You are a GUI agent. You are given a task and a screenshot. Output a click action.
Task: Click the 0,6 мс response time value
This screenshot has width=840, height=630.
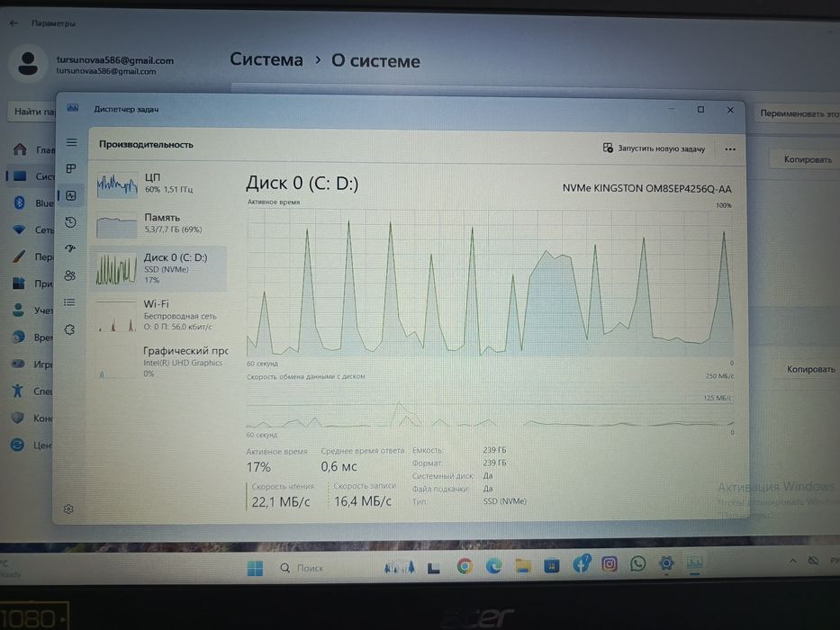tap(339, 466)
